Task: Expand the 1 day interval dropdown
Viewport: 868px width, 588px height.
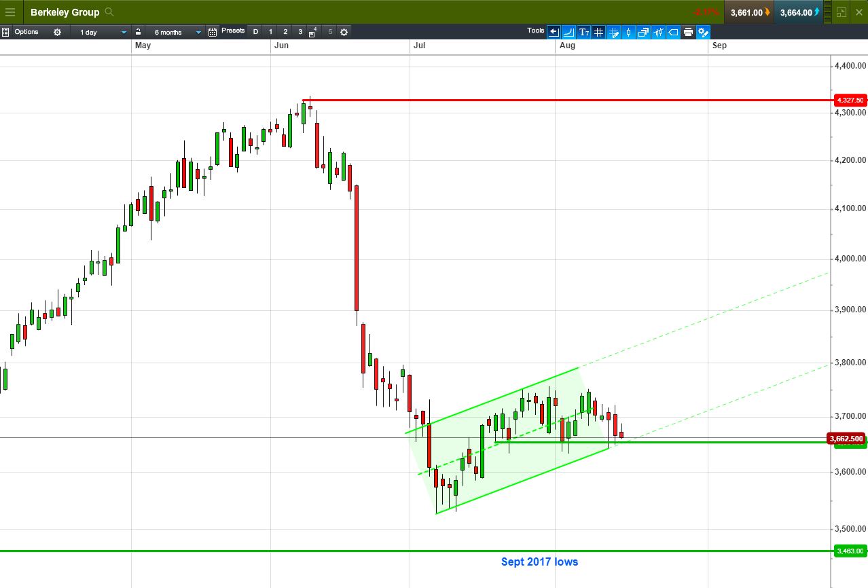Action: point(101,32)
